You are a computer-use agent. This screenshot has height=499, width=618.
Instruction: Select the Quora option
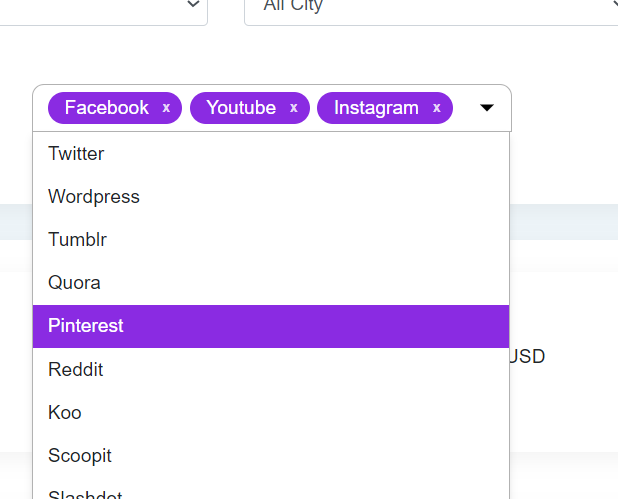(x=74, y=283)
